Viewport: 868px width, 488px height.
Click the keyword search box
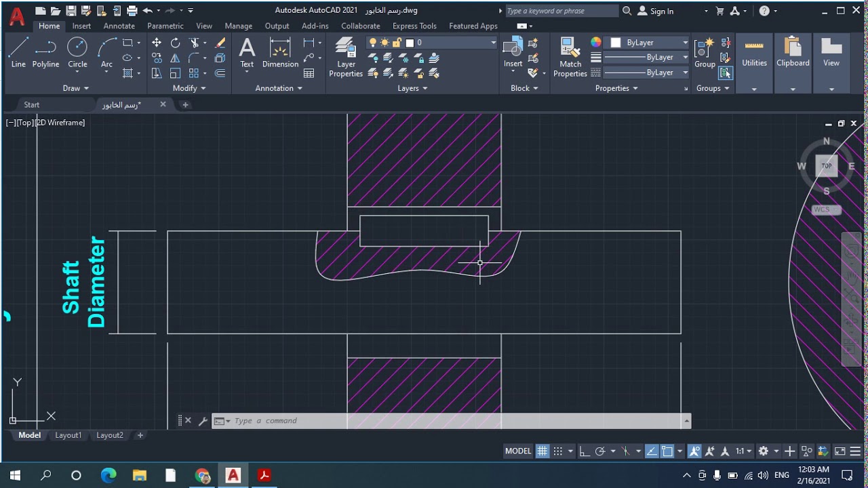point(561,11)
